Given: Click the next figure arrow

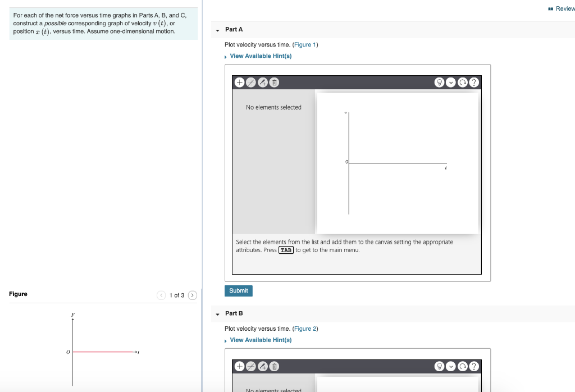Looking at the screenshot, I should (x=192, y=294).
